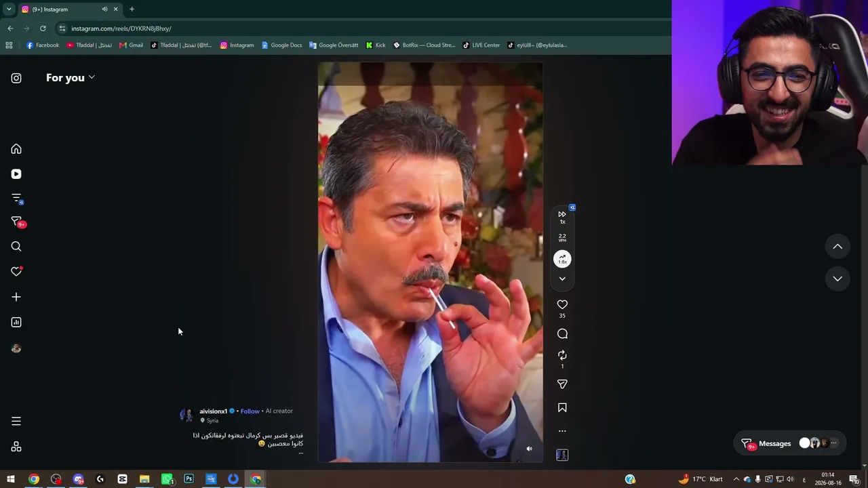Viewport: 868px width, 488px height.
Task: Go to the next reel
Action: 837,279
